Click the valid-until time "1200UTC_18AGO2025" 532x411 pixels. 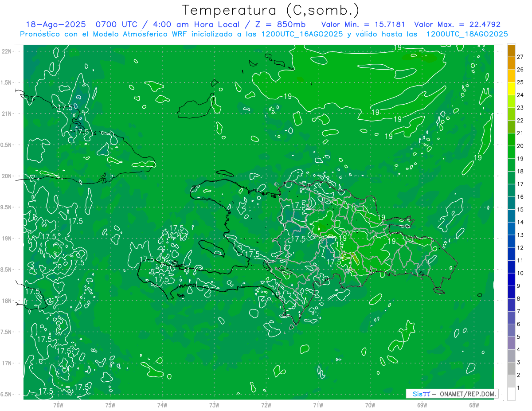pos(467,34)
